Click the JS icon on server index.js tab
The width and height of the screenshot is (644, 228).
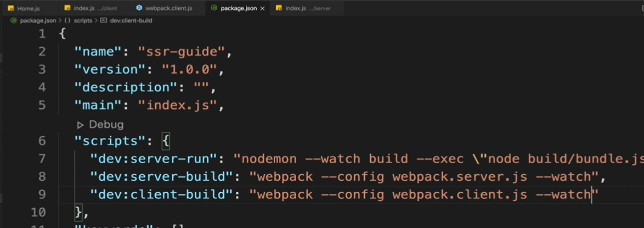279,8
